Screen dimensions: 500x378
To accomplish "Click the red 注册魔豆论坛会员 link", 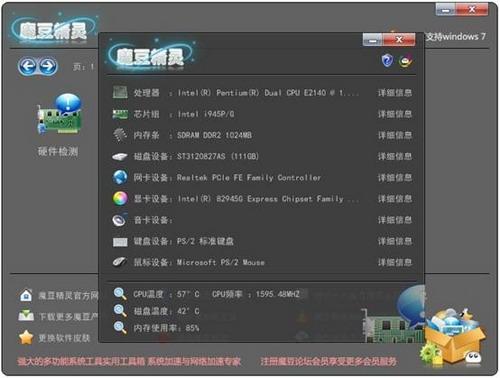I will (x=329, y=362).
